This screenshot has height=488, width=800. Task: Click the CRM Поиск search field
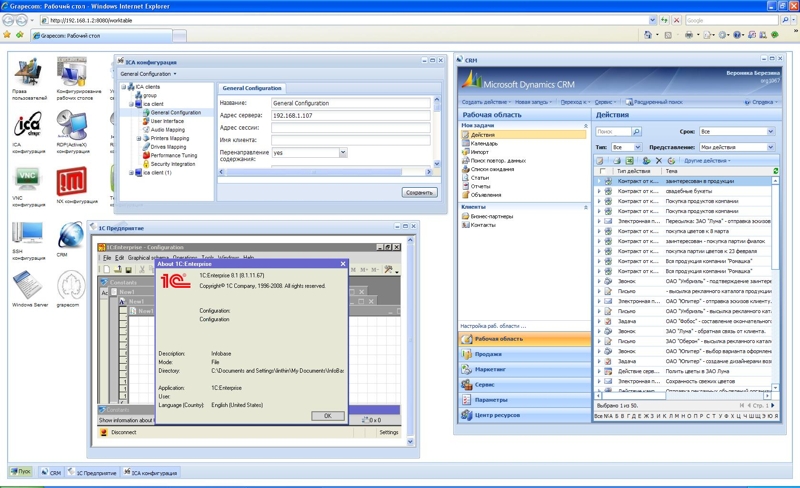(x=614, y=132)
